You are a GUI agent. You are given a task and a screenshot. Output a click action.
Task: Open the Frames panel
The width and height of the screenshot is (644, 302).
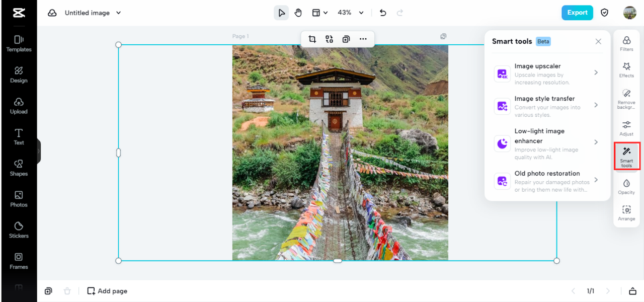click(x=19, y=261)
